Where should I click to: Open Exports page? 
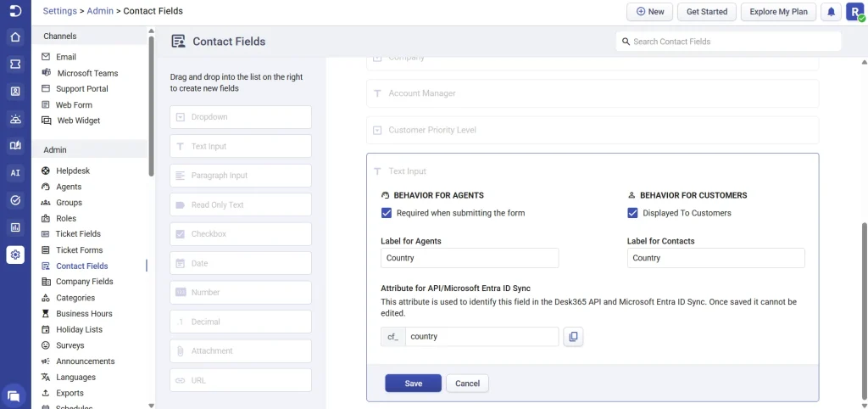pyautogui.click(x=70, y=393)
